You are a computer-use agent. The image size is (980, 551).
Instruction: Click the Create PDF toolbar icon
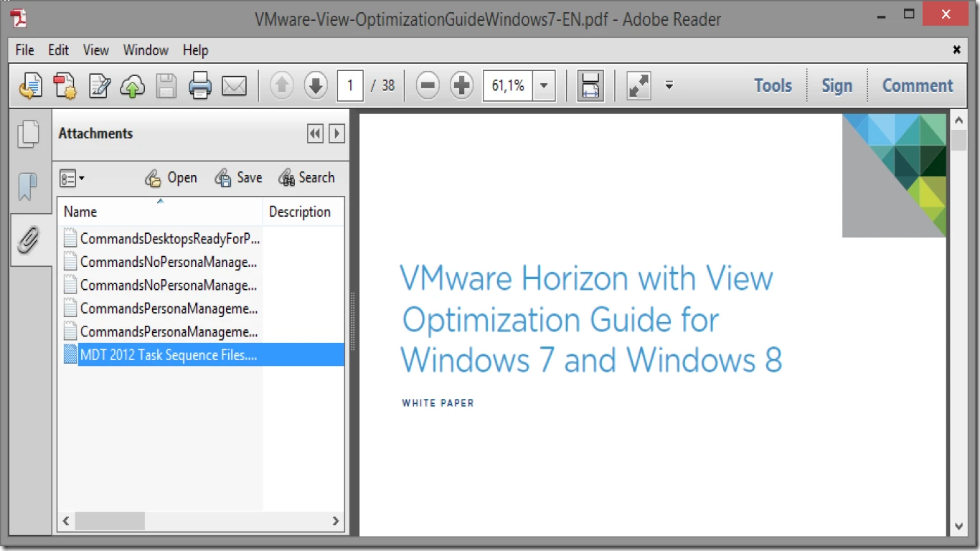click(x=65, y=86)
